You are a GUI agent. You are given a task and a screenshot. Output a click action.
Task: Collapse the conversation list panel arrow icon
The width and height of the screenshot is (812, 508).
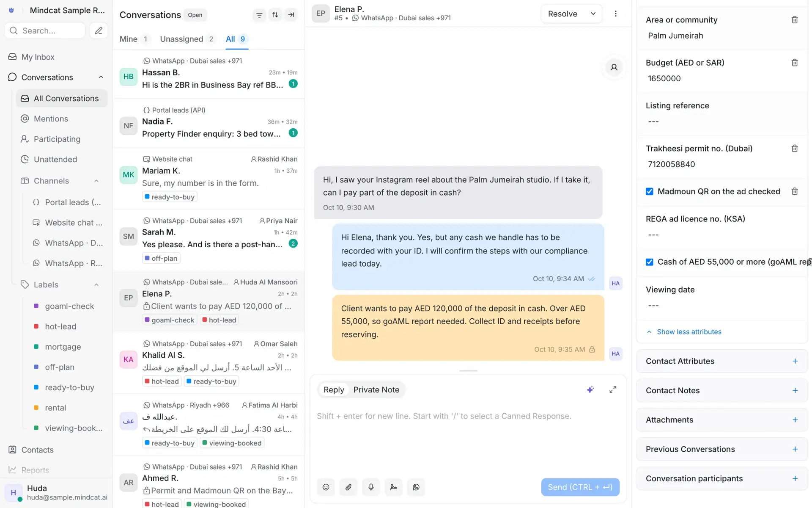click(x=291, y=15)
